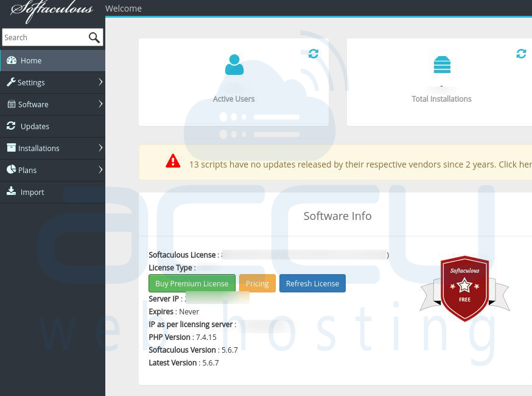Click the Software Info heading
Image resolution: width=532 pixels, height=396 pixels.
tap(338, 216)
